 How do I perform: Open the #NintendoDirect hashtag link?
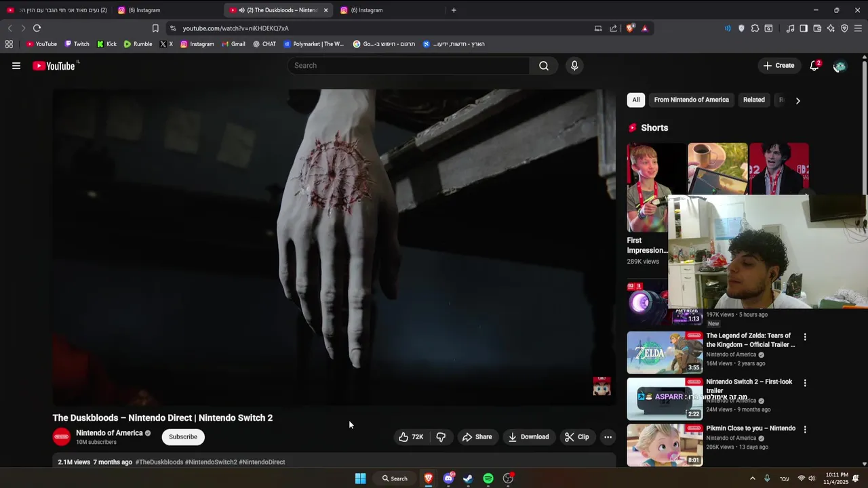tap(262, 462)
